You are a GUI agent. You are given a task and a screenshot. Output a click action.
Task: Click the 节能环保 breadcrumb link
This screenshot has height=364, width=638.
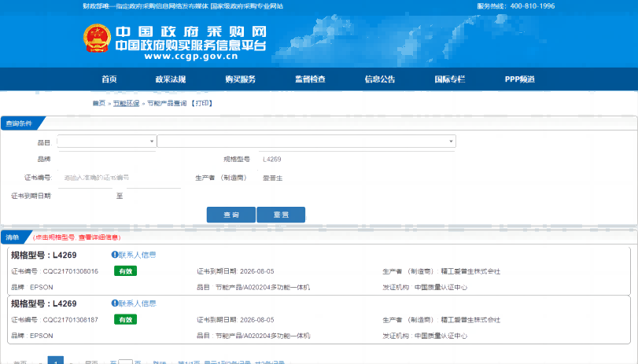[126, 103]
